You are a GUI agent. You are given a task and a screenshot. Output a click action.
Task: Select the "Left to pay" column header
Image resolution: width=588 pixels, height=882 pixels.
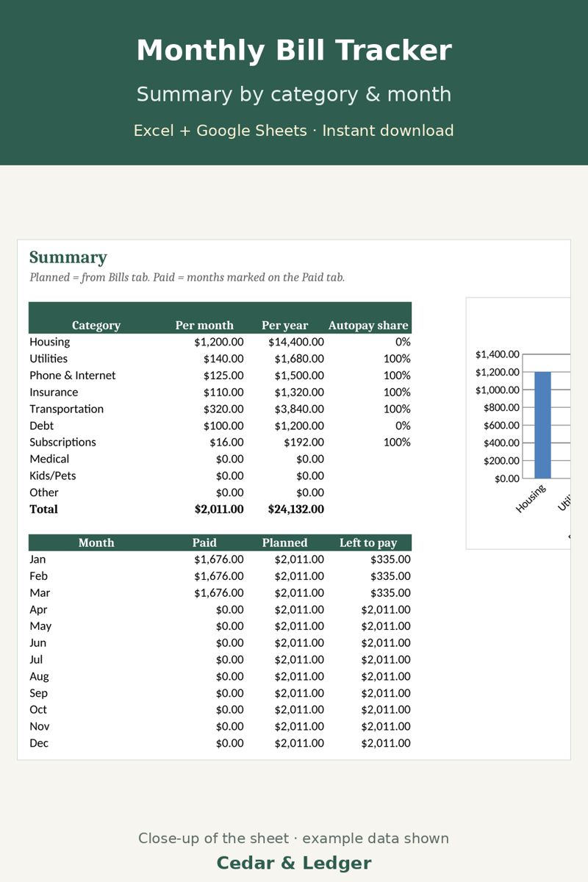click(x=368, y=542)
